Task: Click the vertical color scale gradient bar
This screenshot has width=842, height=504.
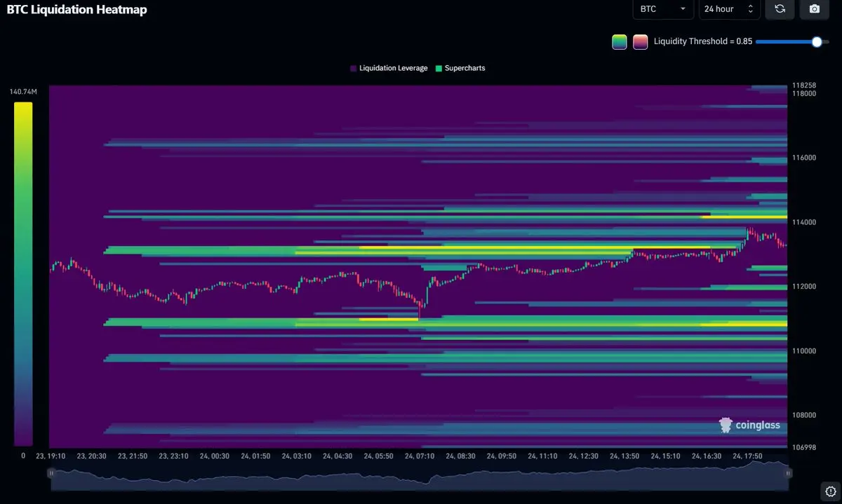Action: [x=23, y=274]
